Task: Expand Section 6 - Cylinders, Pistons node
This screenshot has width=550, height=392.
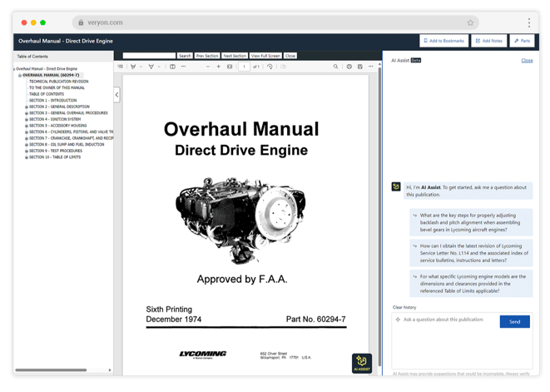Action: 27,132
